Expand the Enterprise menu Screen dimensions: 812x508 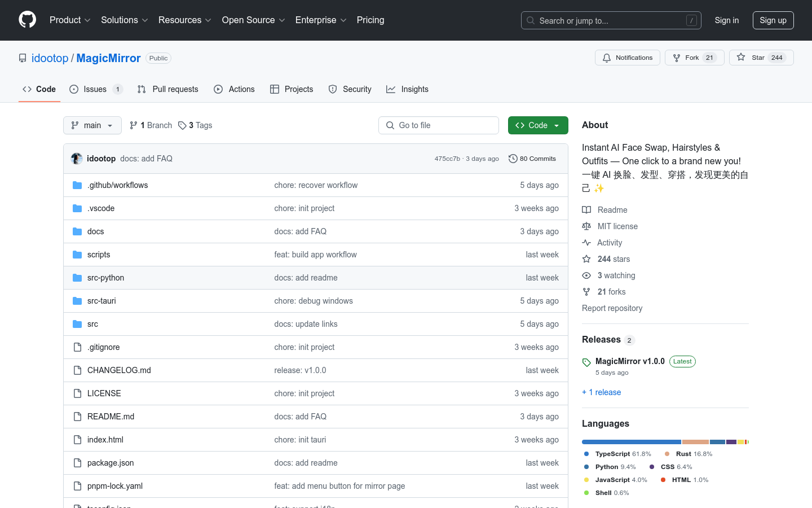[x=321, y=20]
